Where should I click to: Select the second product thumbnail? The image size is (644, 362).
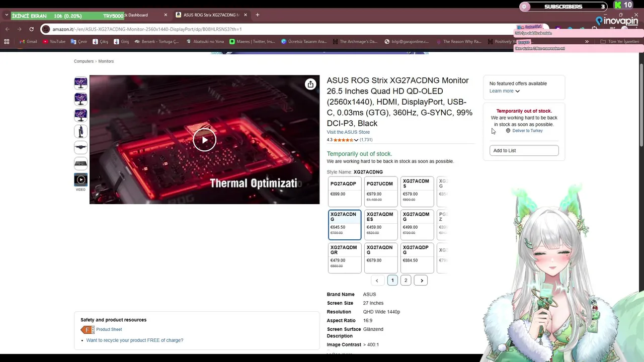80,99
